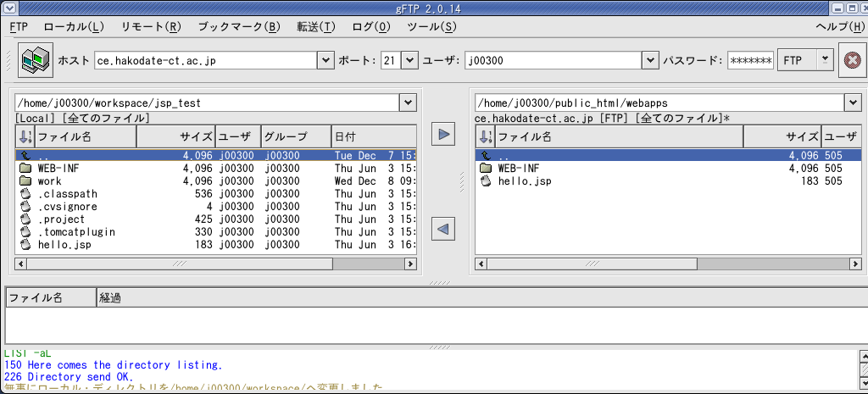868x394 pixels.
Task: Click right arrow to upload files
Action: coord(443,135)
